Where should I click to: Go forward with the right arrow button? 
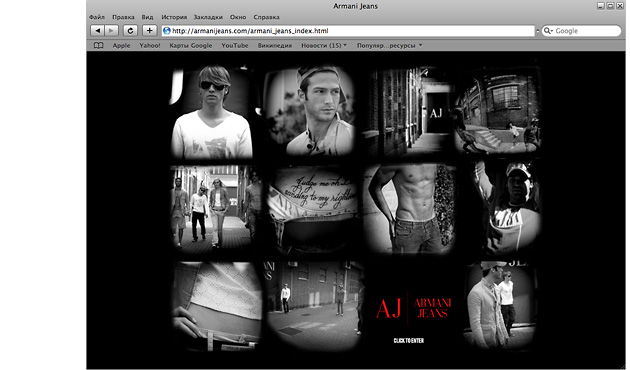(111, 31)
